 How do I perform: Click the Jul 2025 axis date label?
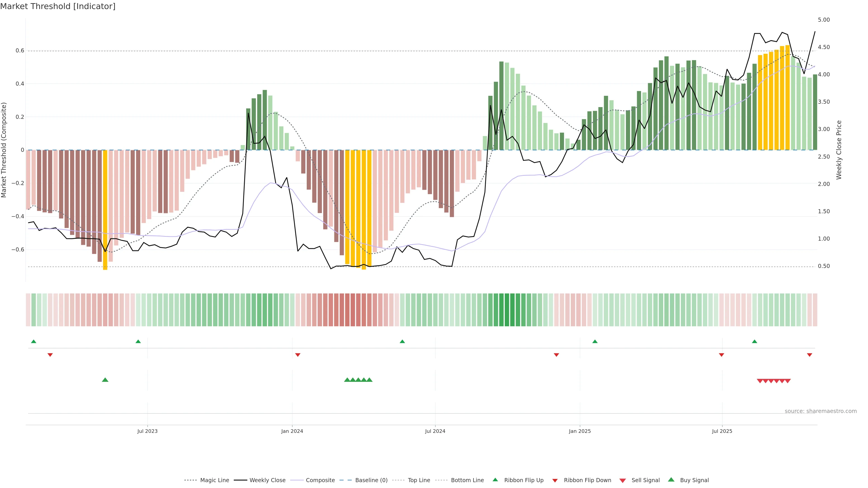(x=722, y=432)
